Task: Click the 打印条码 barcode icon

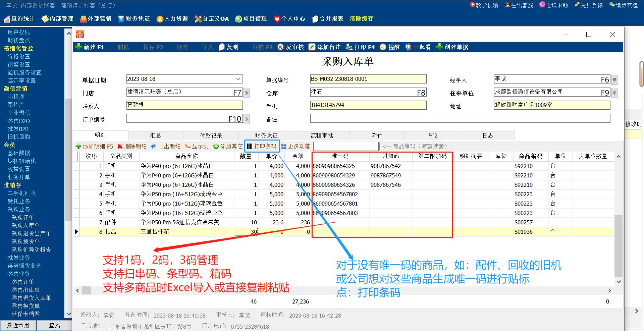Action: [x=250, y=146]
